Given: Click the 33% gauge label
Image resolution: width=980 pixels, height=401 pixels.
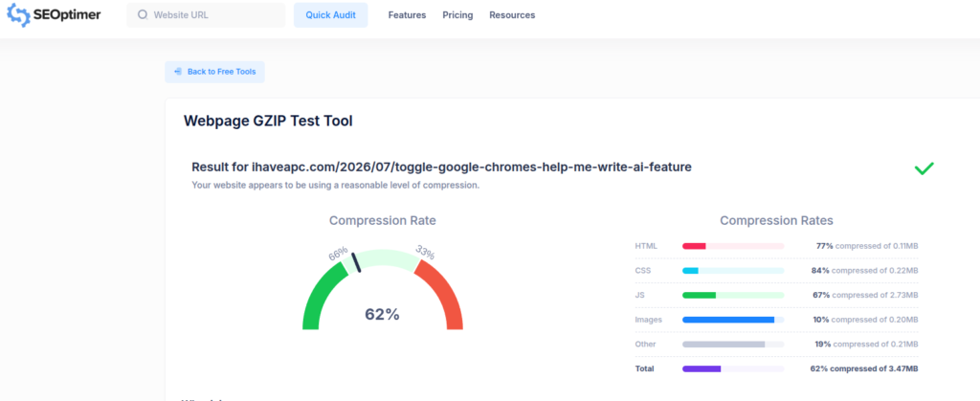Looking at the screenshot, I should [x=425, y=253].
